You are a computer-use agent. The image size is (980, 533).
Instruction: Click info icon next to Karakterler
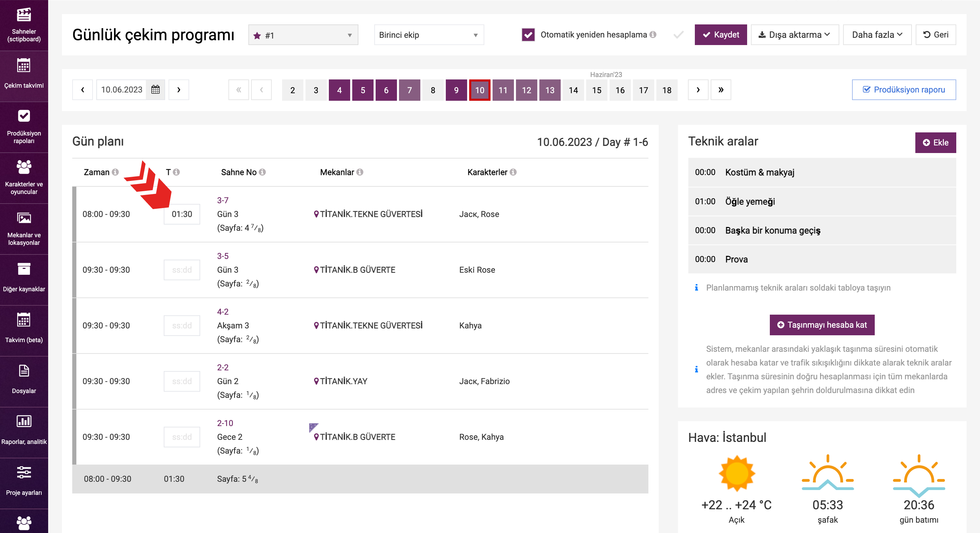[x=513, y=172]
